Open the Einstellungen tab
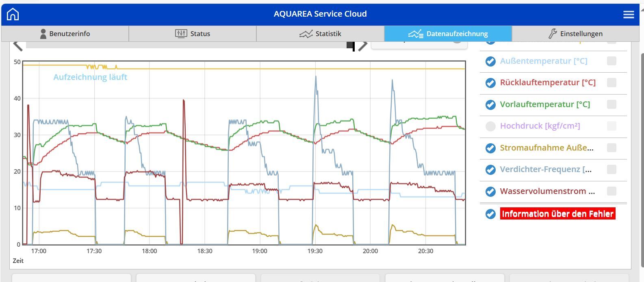 point(575,34)
